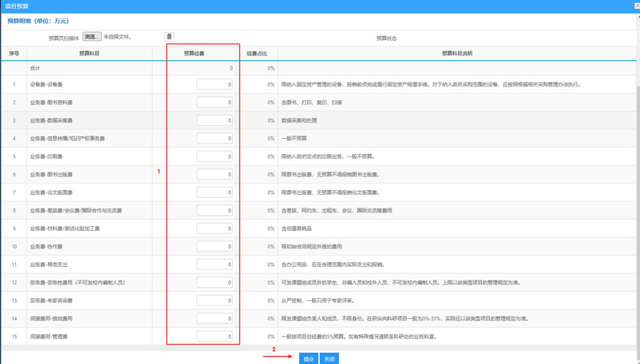
Task: Click the 业务费-图书出版费 budget input
Action: 214,174
